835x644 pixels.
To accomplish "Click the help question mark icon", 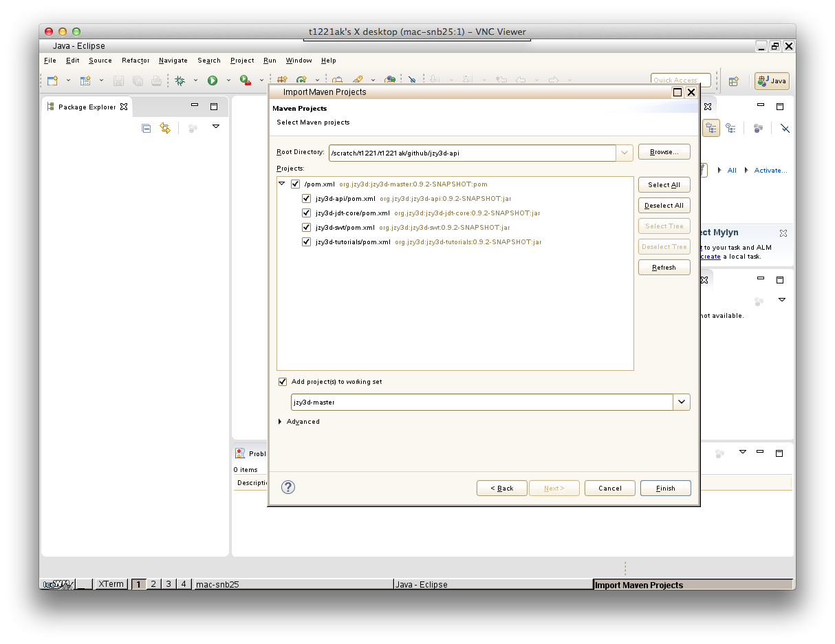I will (288, 487).
